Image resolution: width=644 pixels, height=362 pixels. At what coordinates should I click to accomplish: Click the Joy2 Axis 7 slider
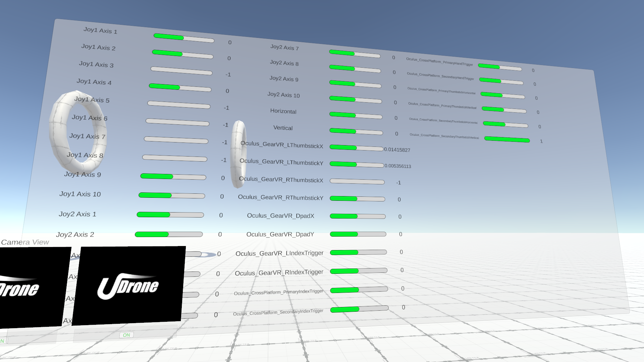coord(355,54)
